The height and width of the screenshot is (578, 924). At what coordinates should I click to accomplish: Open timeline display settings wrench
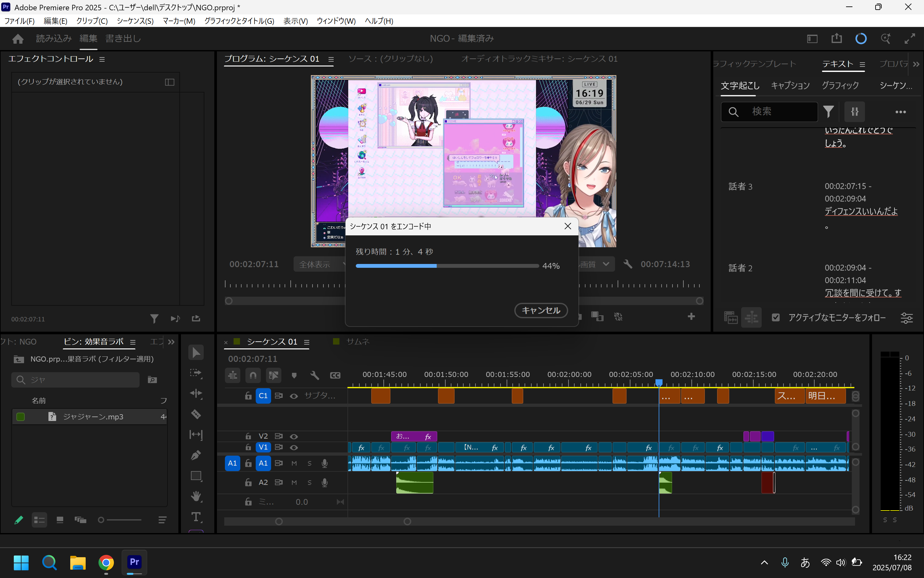coord(315,375)
